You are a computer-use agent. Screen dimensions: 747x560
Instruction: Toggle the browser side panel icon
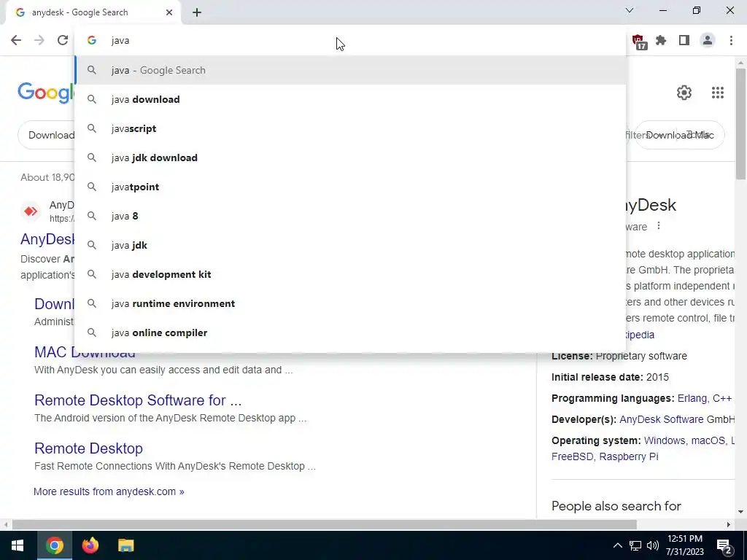coord(684,41)
